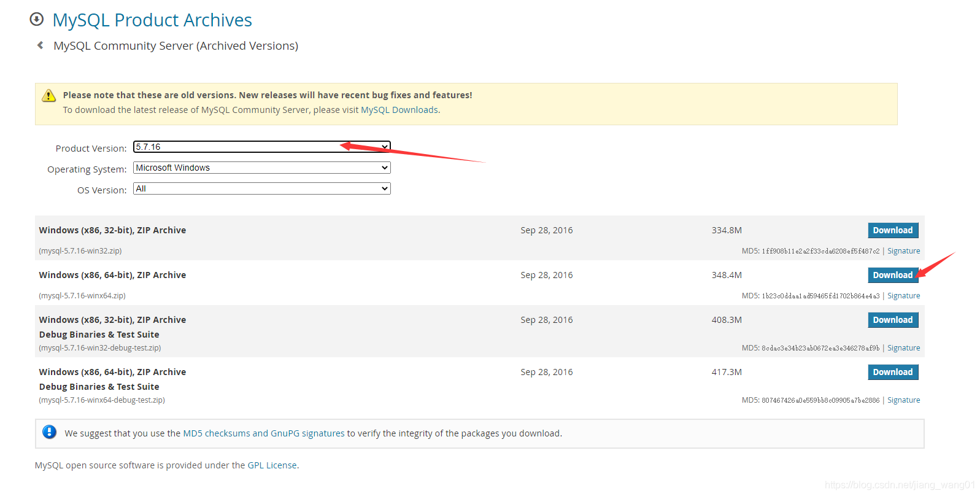Click the OS Version label
980x496 pixels.
click(102, 190)
